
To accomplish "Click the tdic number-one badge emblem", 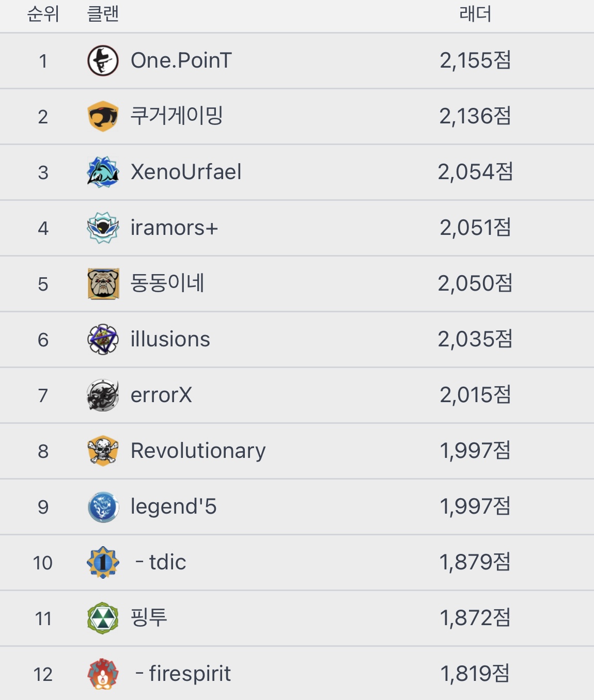I will pyautogui.click(x=103, y=562).
